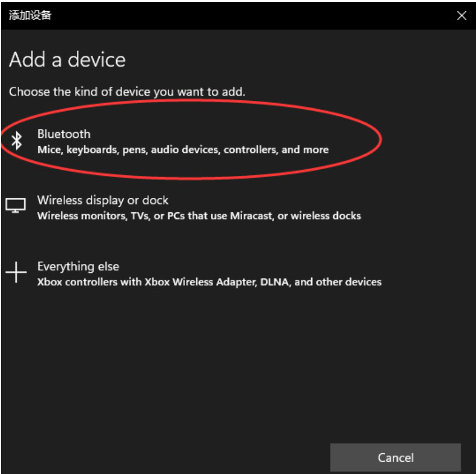Close the Add a device dialog
Viewport: 476px width, 474px height.
pos(461,16)
